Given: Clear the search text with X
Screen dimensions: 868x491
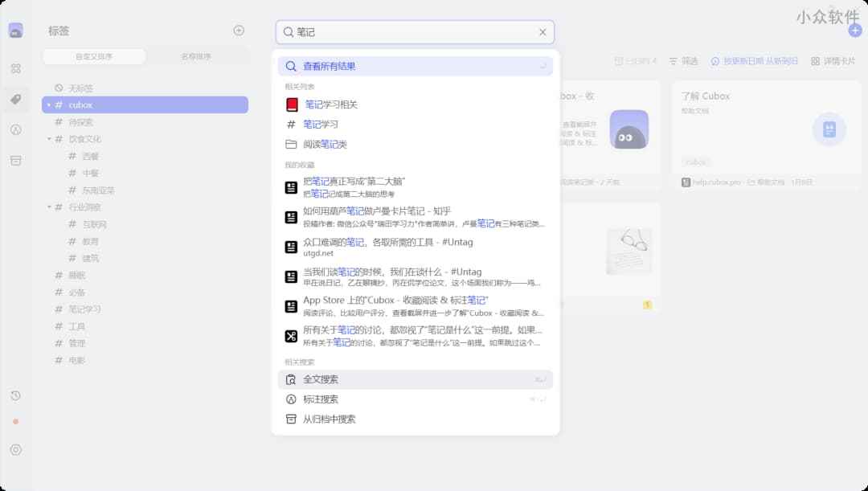Looking at the screenshot, I should pyautogui.click(x=542, y=32).
